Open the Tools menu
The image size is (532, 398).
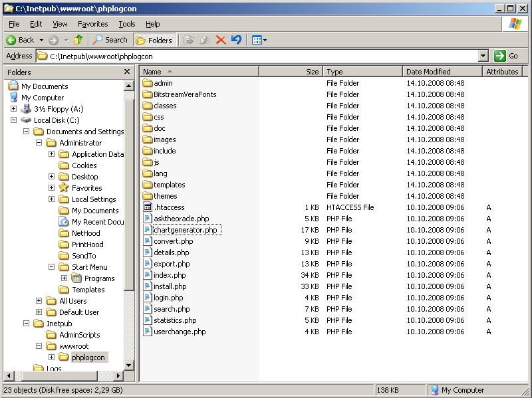127,24
